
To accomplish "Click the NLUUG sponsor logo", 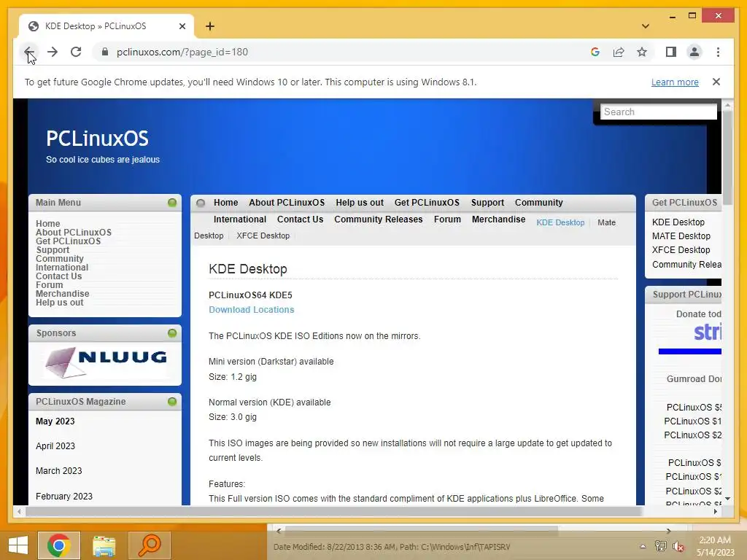I will click(x=105, y=362).
